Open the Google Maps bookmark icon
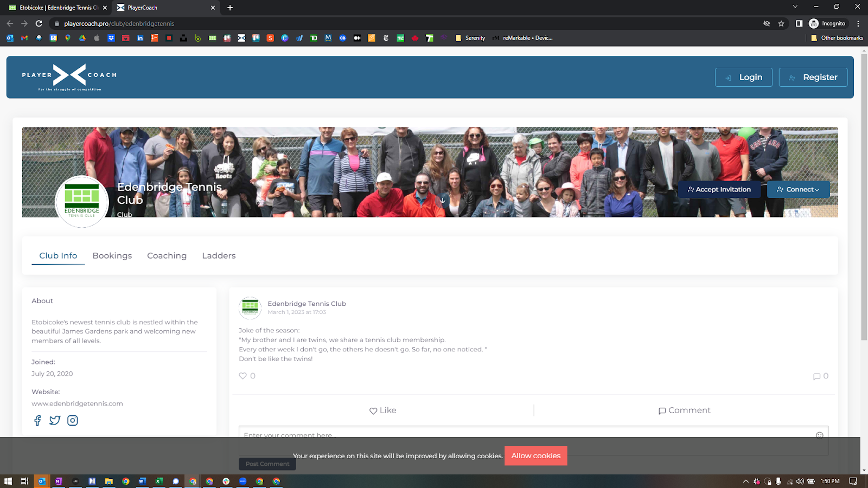 [68, 38]
